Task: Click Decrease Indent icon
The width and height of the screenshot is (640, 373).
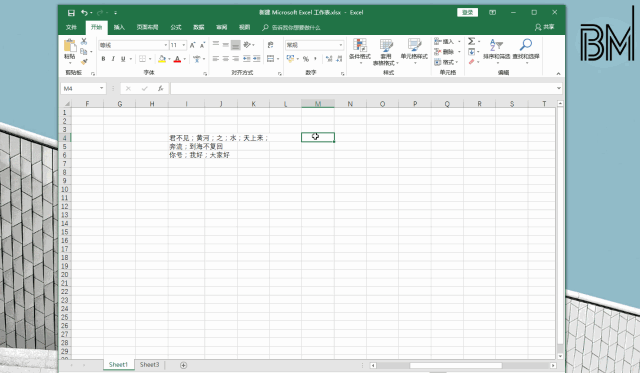Action: [247, 59]
